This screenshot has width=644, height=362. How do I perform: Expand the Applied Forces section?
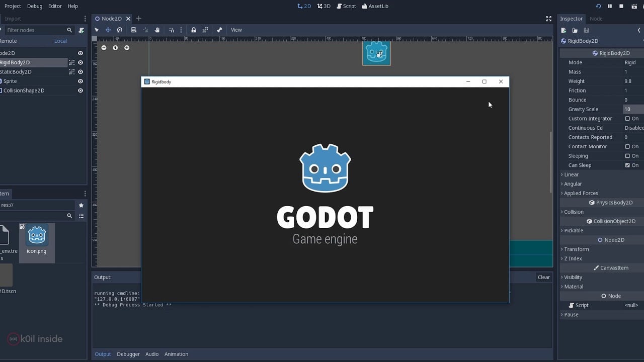(x=581, y=193)
